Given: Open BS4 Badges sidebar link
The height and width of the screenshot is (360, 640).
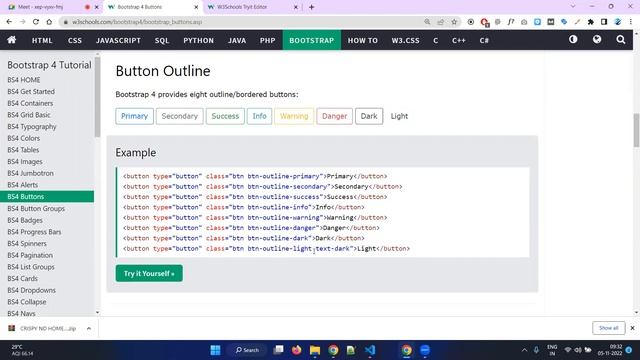Looking at the screenshot, I should click(x=24, y=220).
